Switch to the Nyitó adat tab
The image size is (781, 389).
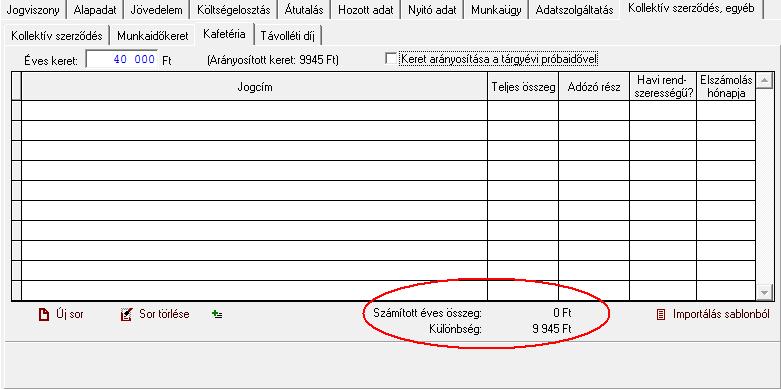click(x=432, y=9)
